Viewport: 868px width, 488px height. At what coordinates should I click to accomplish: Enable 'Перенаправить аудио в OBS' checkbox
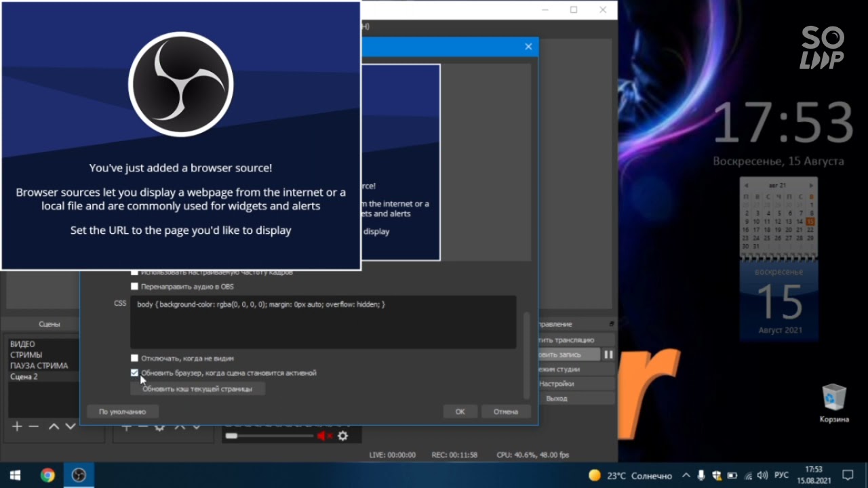click(134, 287)
